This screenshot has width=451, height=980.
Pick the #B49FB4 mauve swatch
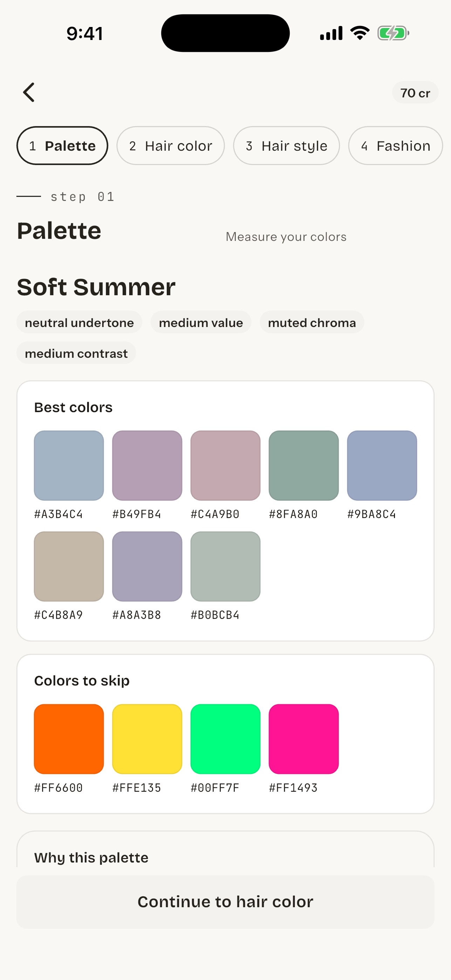pos(147,465)
